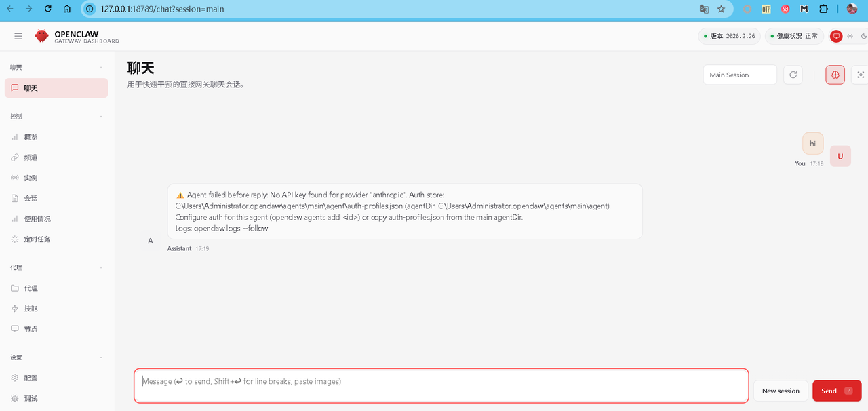The height and width of the screenshot is (411, 868).
Task: Click the Assistant 17:19 timestamp label
Action: pyautogui.click(x=189, y=249)
